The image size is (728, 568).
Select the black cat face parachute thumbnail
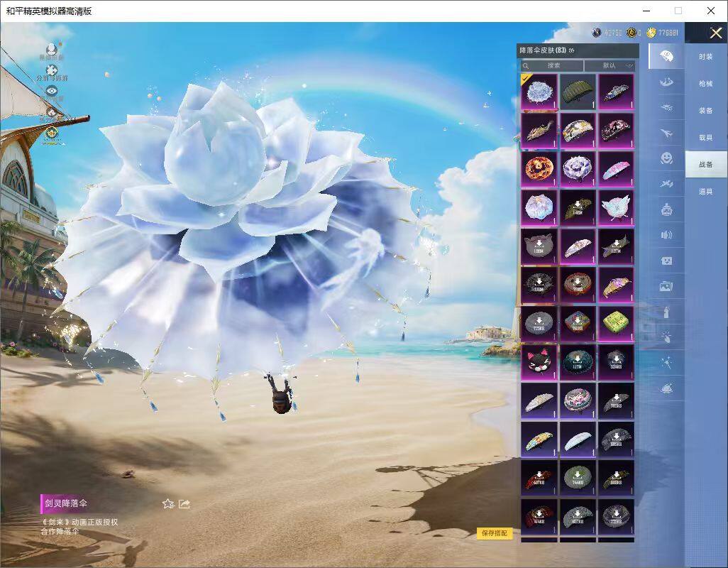pyautogui.click(x=539, y=362)
